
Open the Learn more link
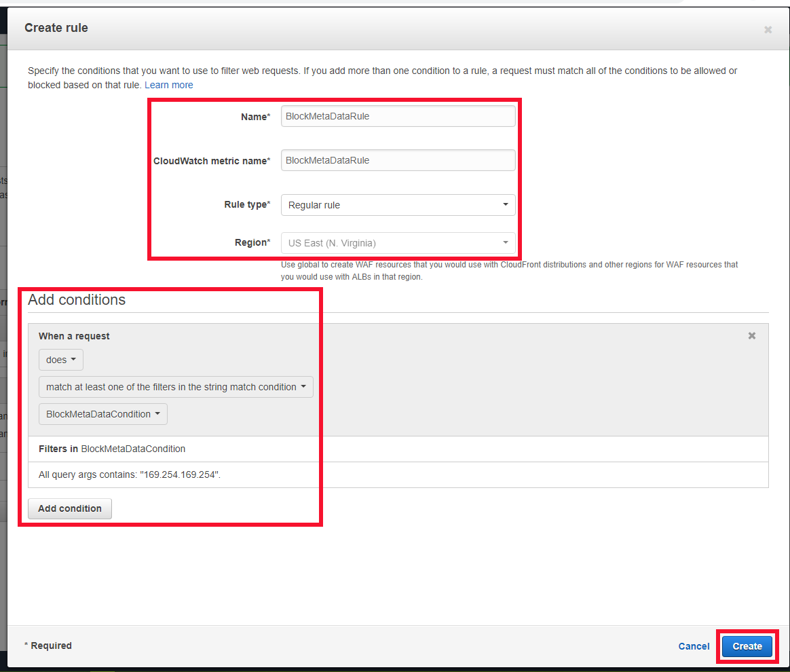coord(169,85)
